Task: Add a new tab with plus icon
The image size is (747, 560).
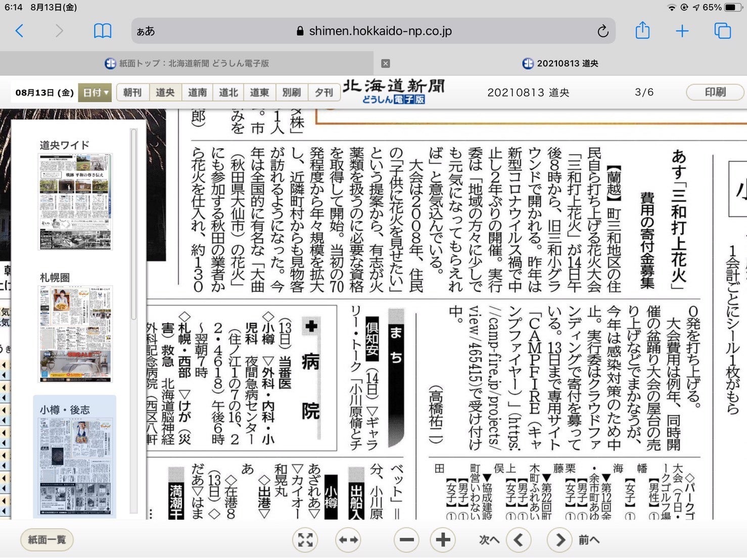Action: pyautogui.click(x=682, y=31)
